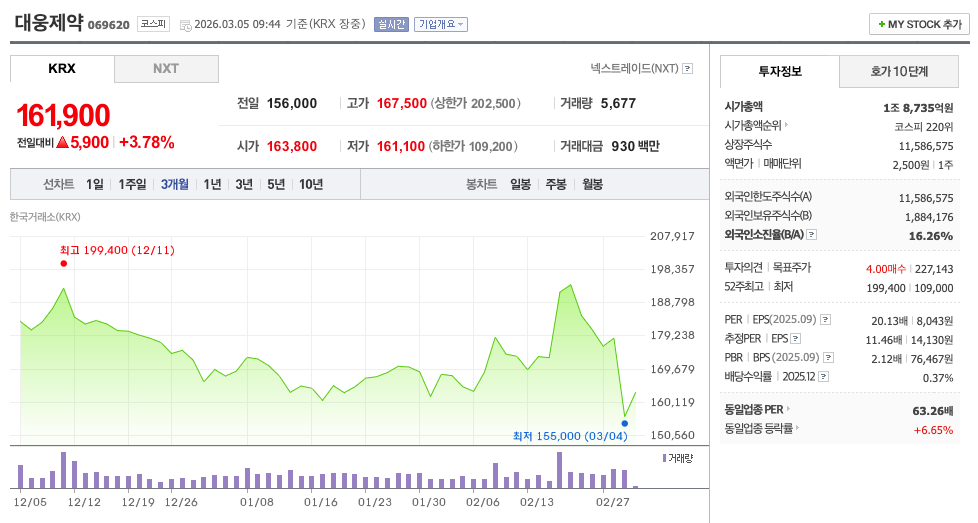The height and width of the screenshot is (523, 978).
Task: Click the 거래대금 value 930 백만
Action: [x=636, y=146]
